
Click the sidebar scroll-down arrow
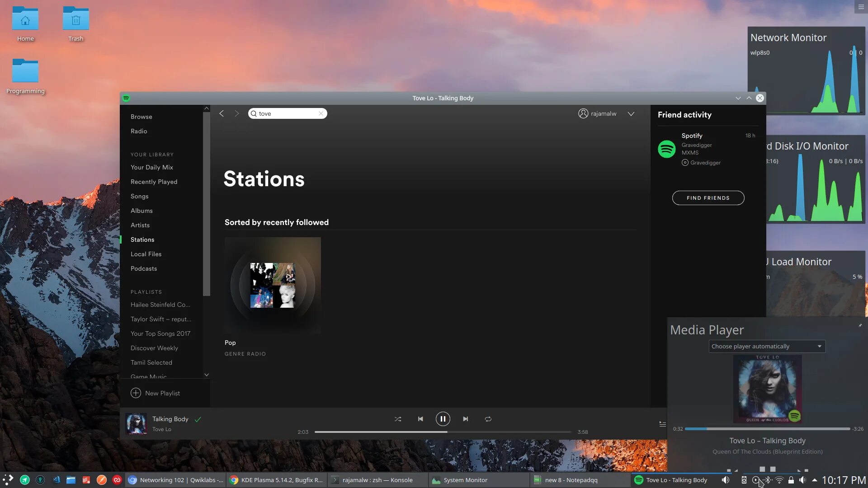tap(207, 375)
